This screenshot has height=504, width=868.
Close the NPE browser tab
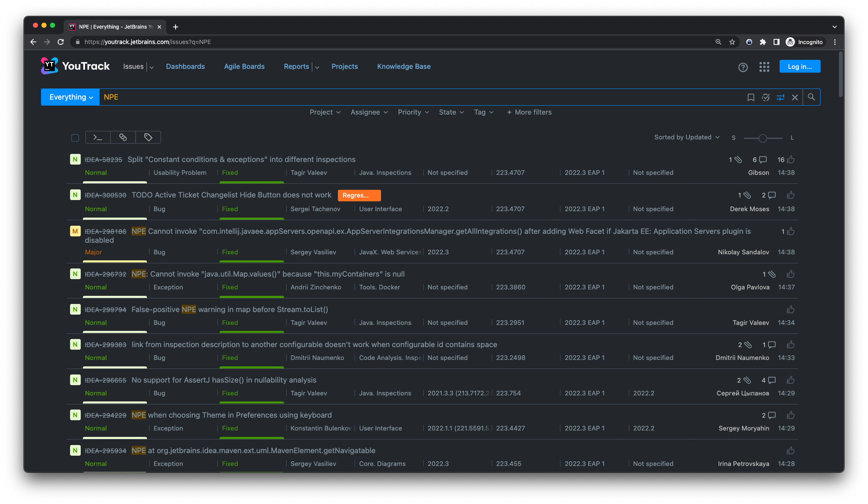(x=159, y=27)
